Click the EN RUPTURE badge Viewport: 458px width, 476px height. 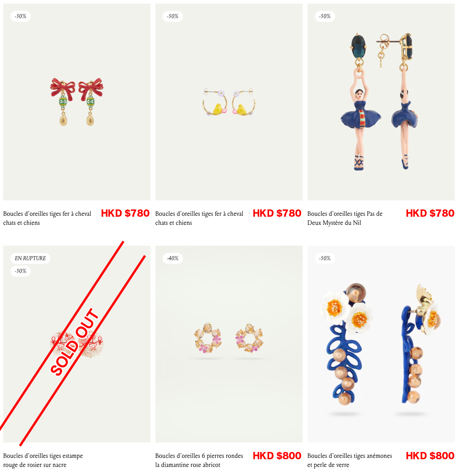click(30, 258)
